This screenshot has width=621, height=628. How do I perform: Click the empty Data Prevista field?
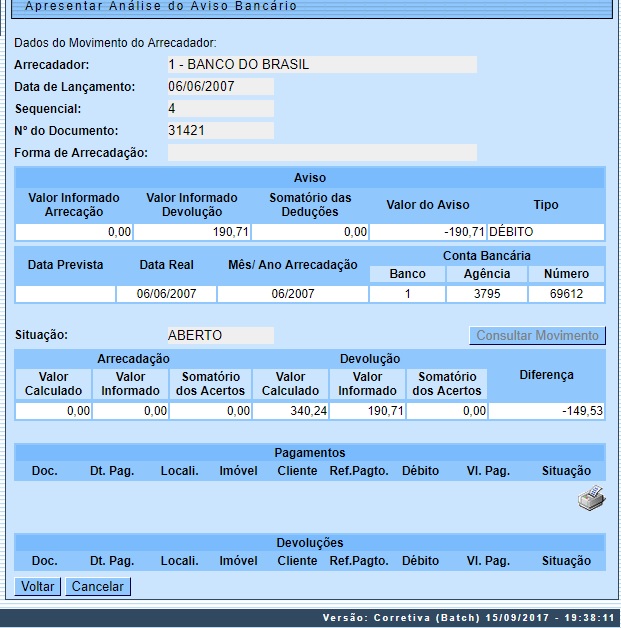[x=65, y=294]
